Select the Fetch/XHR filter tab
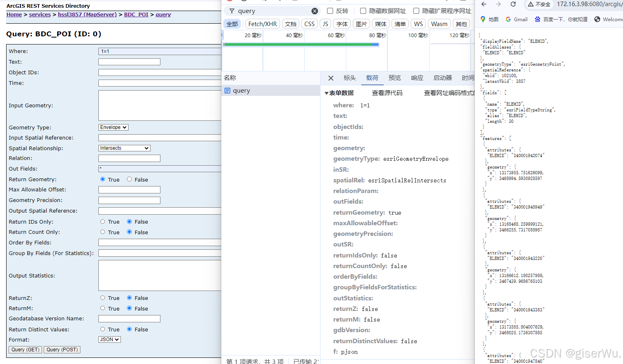 (x=263, y=24)
